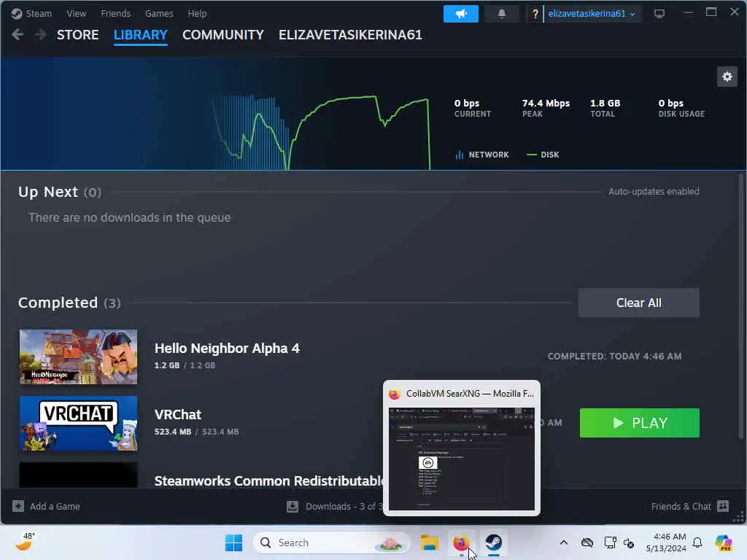The width and height of the screenshot is (747, 560).
Task: Open Hello Neighbor Alpha 4 thumbnail
Action: [x=79, y=357]
